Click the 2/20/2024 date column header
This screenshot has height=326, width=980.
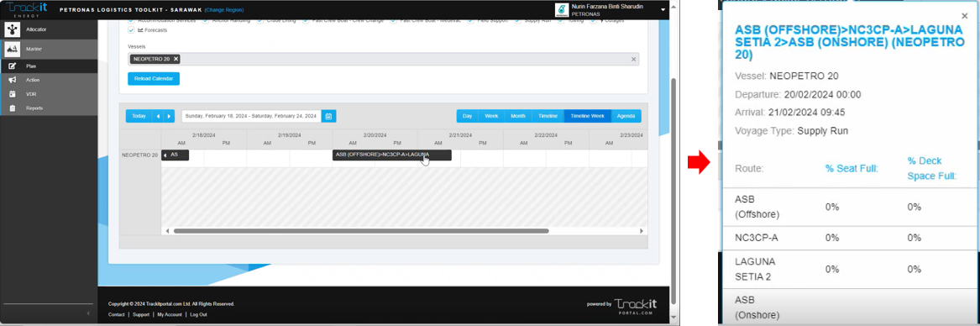pos(375,135)
